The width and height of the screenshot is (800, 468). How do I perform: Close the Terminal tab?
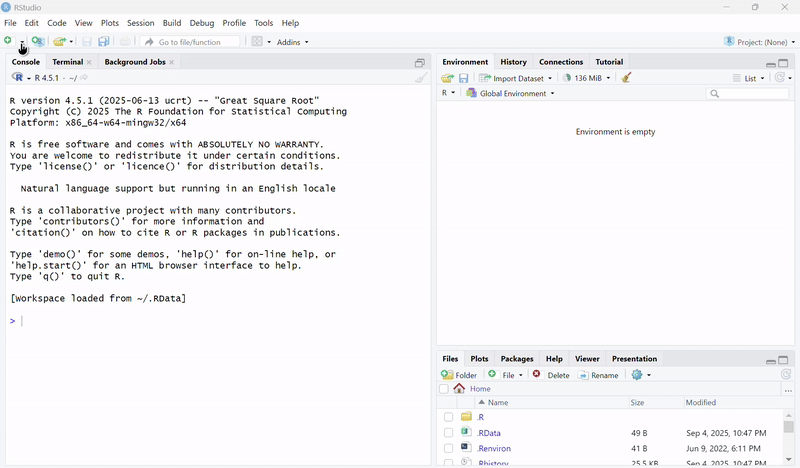point(89,62)
